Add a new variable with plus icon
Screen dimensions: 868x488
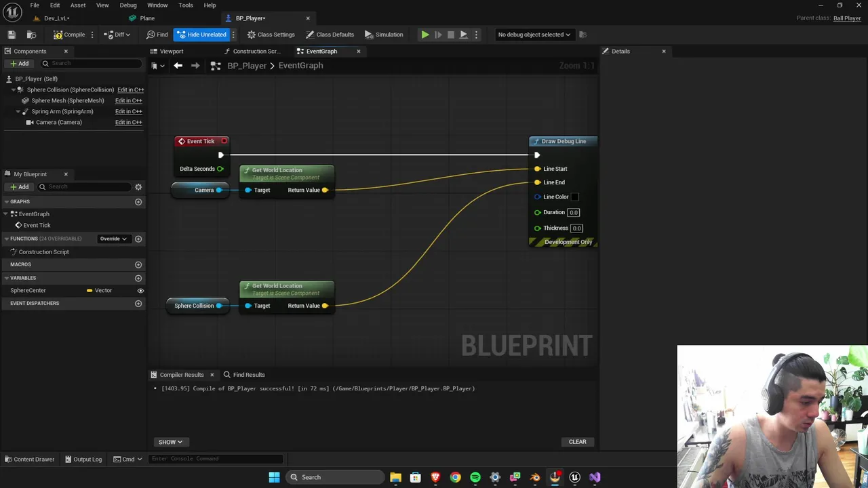point(138,278)
